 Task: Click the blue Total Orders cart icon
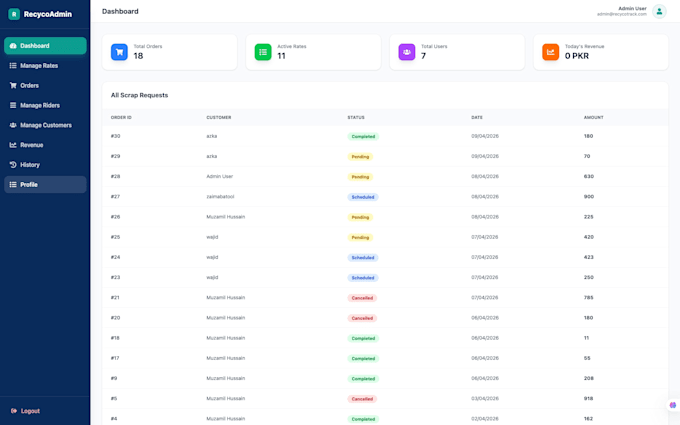(119, 52)
